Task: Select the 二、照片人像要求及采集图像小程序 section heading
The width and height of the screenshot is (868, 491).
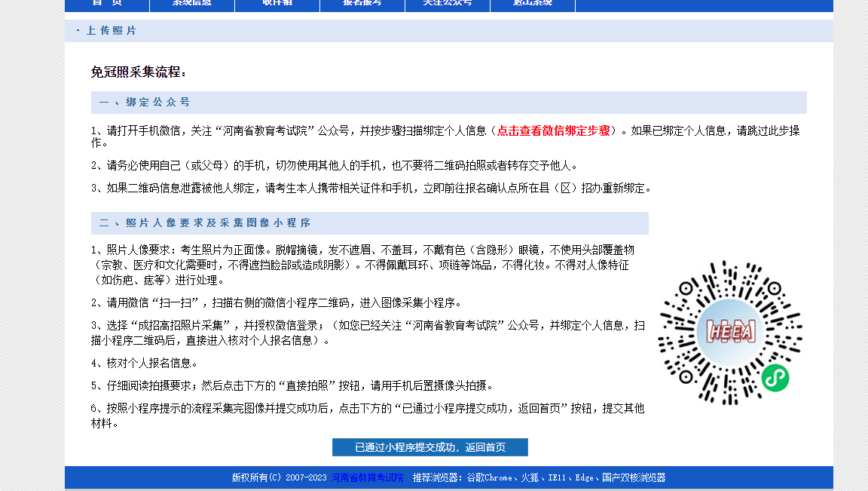Action: tap(205, 223)
